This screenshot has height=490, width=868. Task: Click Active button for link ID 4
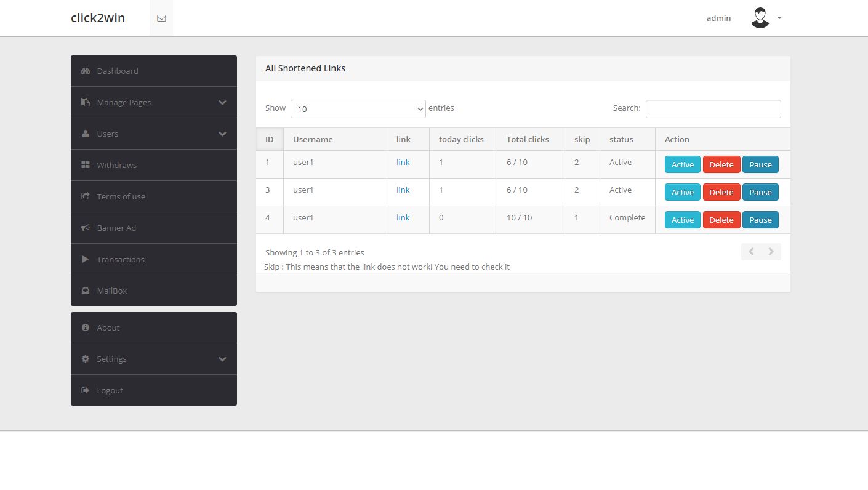682,220
